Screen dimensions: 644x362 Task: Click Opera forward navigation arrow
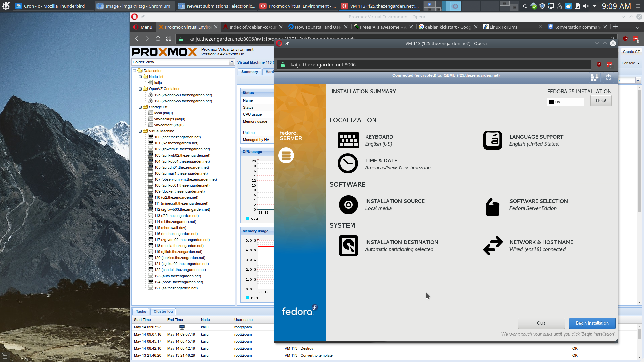[147, 39]
